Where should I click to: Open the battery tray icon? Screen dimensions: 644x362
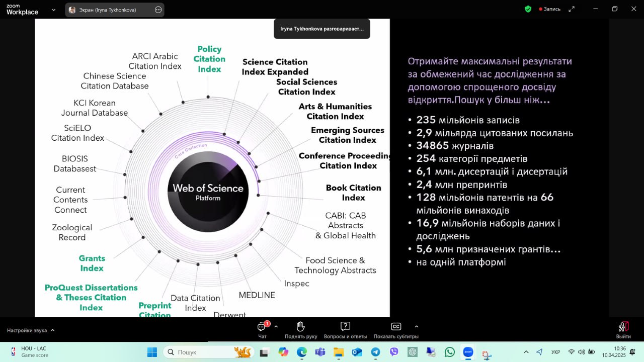(592, 352)
